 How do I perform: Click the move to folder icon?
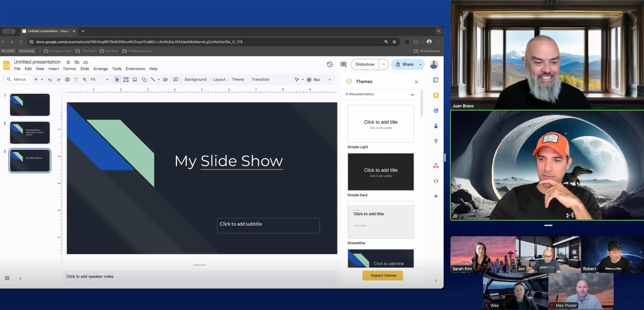[77, 62]
